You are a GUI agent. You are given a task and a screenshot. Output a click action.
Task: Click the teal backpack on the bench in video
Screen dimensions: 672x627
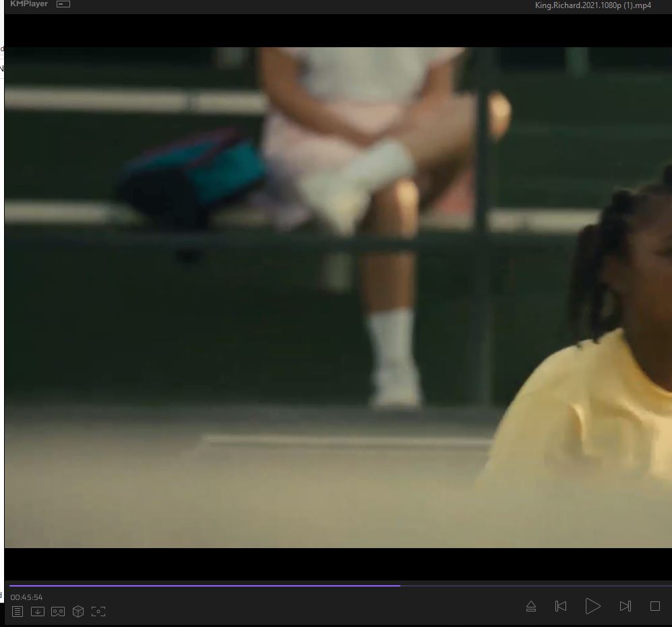(195, 172)
